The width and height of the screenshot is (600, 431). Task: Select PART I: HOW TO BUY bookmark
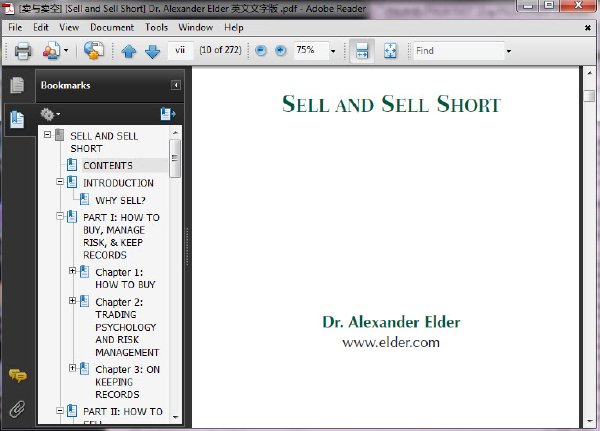coord(121,236)
